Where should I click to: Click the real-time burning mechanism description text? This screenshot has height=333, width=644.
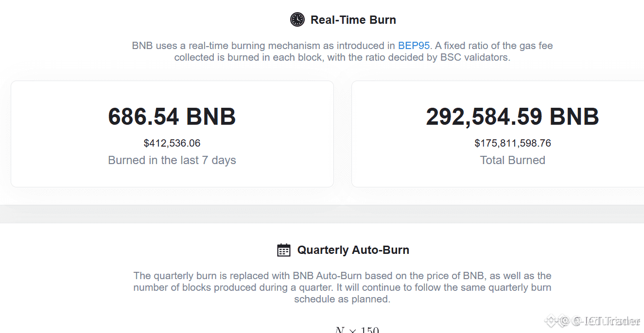[x=342, y=51]
